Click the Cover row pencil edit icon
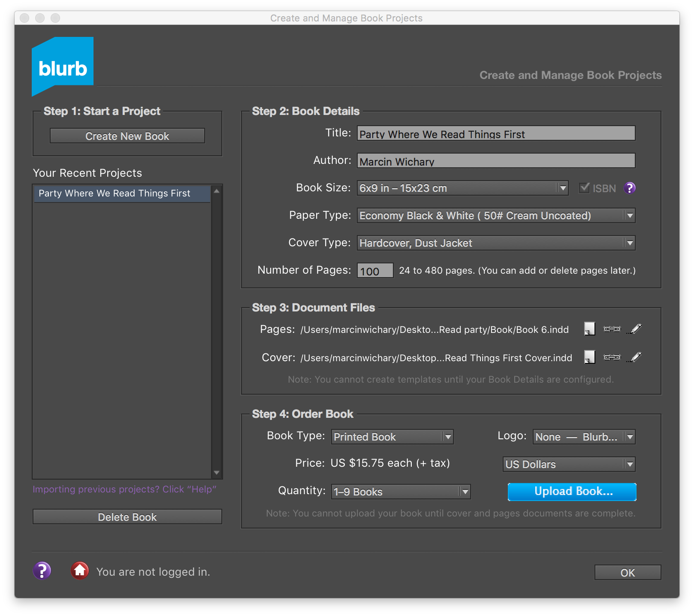The width and height of the screenshot is (694, 616). click(x=634, y=357)
